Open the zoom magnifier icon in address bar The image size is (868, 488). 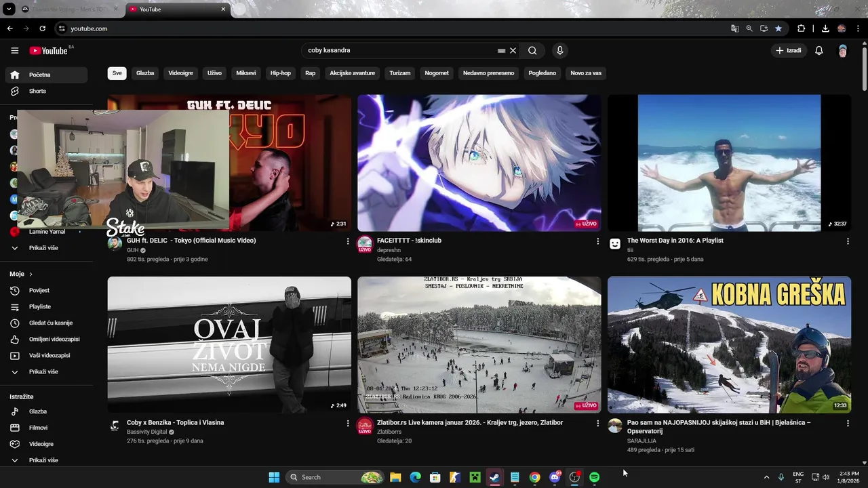tap(749, 28)
